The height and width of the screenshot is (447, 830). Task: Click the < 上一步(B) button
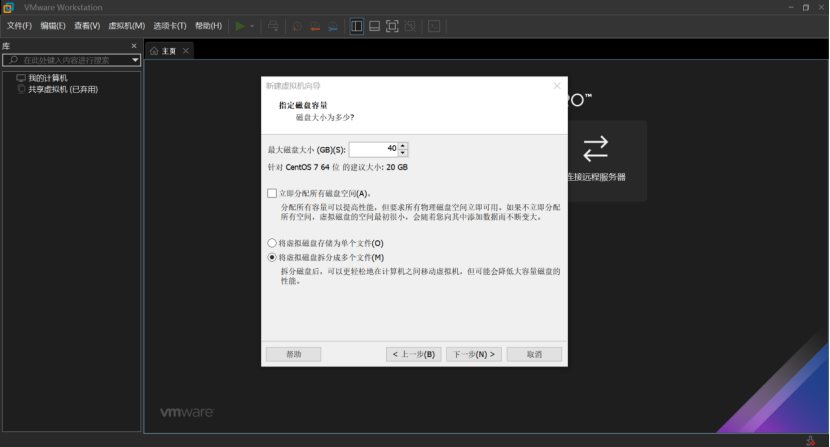point(413,354)
